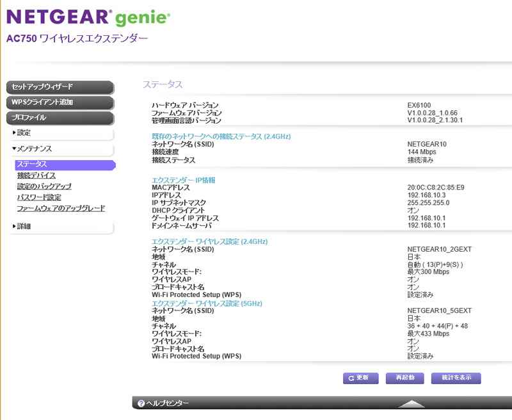Show statistics with 統計を表示 button

[456, 378]
